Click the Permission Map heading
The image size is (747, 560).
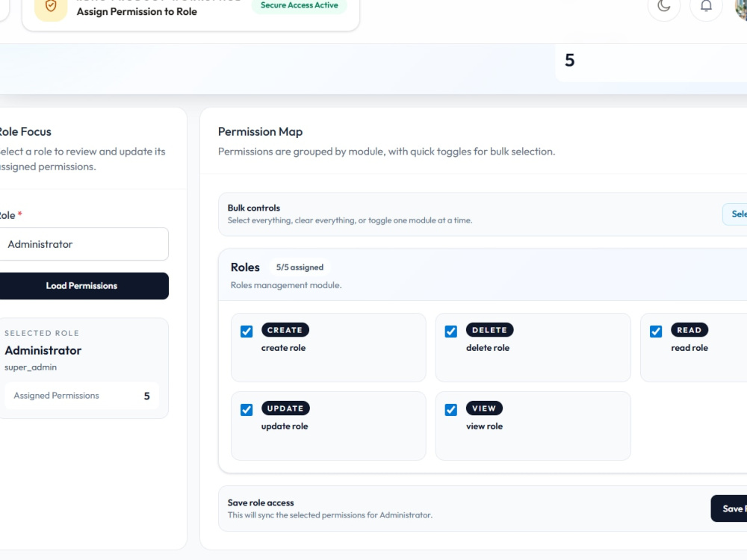tap(260, 131)
